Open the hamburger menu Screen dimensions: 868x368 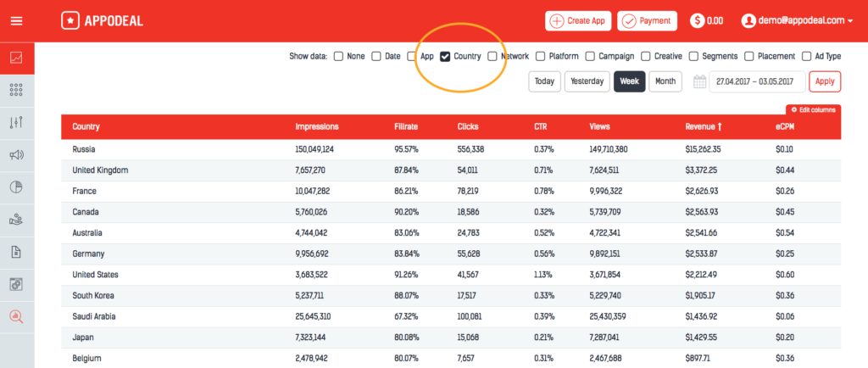pyautogui.click(x=16, y=21)
